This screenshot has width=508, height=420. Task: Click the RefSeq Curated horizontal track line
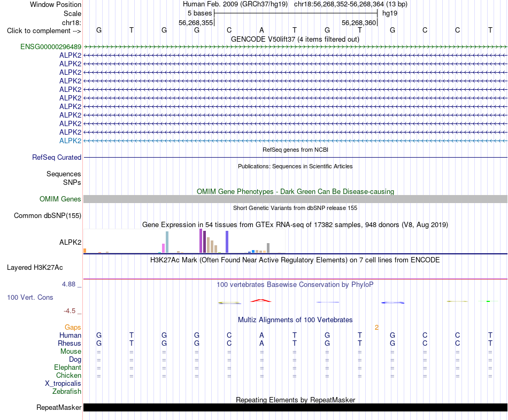coord(295,158)
